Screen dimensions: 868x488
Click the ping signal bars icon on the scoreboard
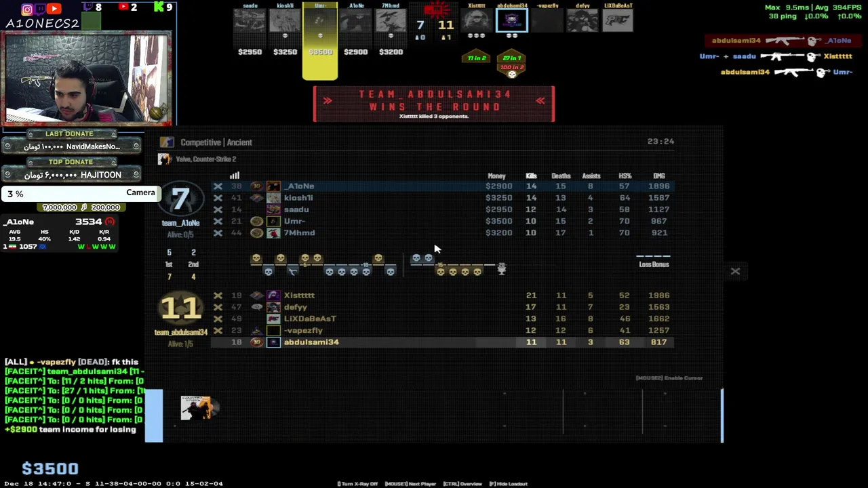235,176
